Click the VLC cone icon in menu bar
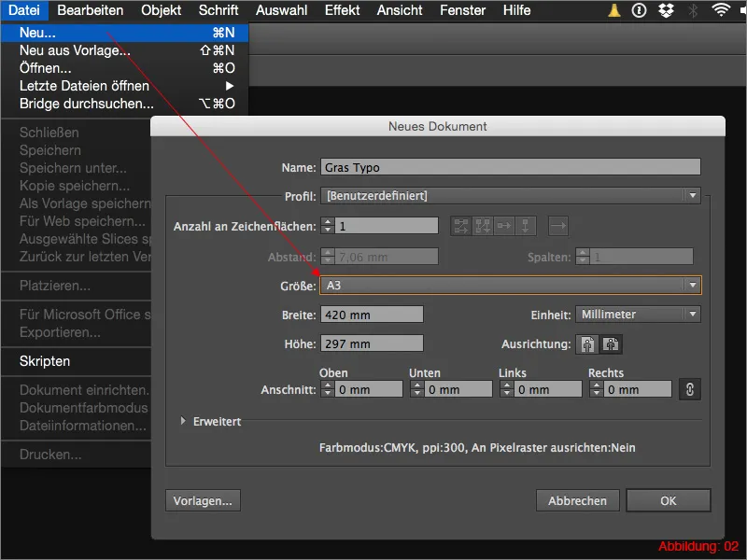747x560 pixels. pos(614,10)
